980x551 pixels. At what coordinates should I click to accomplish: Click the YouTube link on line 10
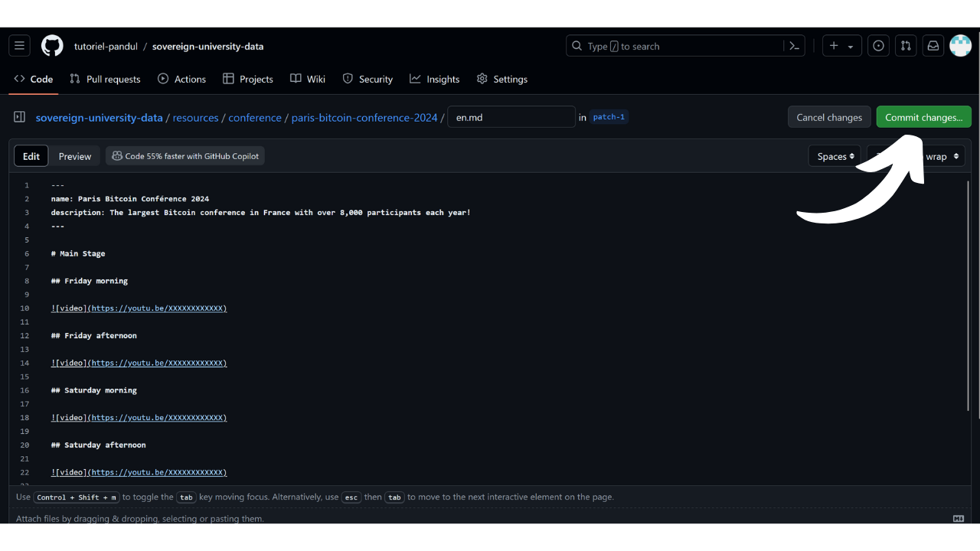(x=158, y=308)
